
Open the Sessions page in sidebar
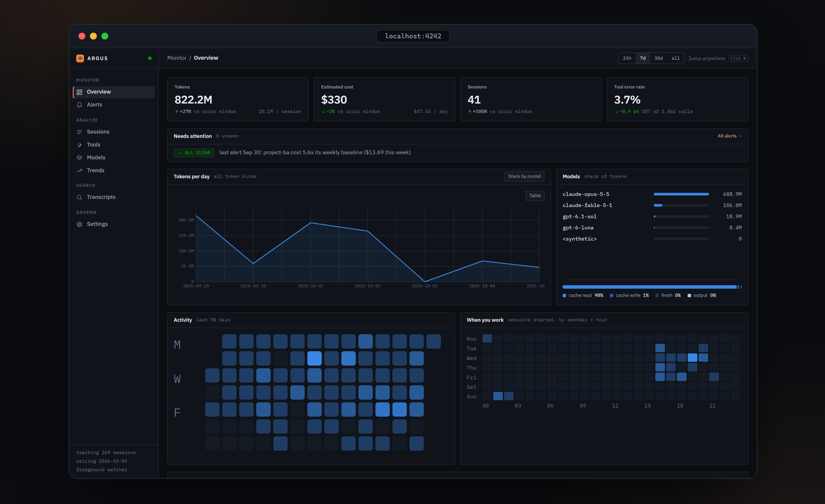[113, 132]
